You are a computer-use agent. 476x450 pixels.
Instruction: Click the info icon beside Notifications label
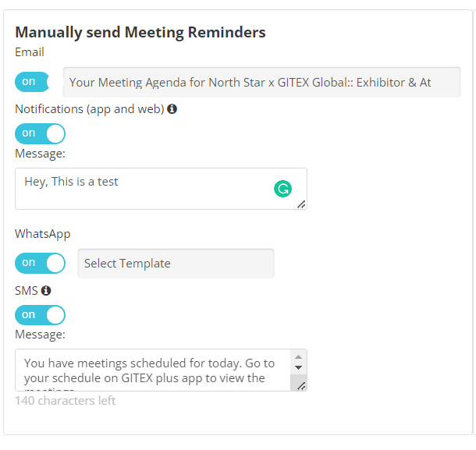click(172, 108)
